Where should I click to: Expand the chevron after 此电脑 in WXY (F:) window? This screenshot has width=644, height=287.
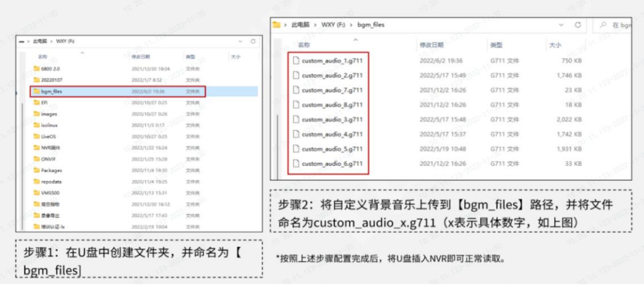[52, 41]
